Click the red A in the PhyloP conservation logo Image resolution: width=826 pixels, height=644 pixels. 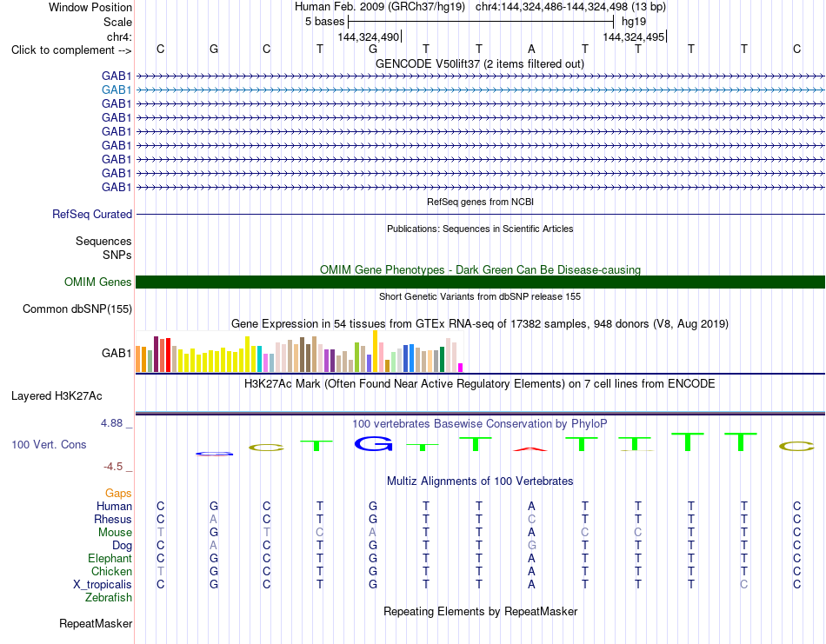[x=530, y=449]
